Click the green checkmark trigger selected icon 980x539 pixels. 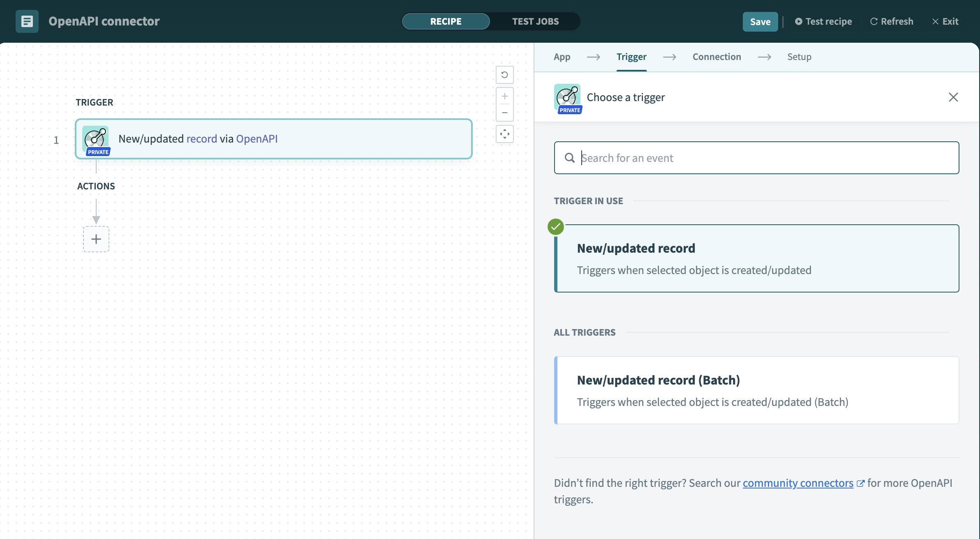coord(556,226)
